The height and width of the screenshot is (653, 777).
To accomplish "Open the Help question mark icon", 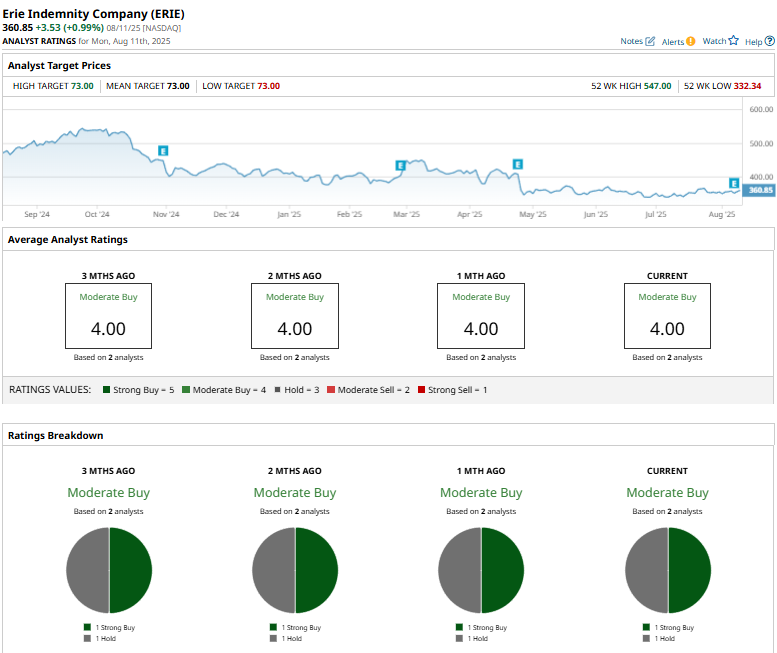I will point(770,41).
